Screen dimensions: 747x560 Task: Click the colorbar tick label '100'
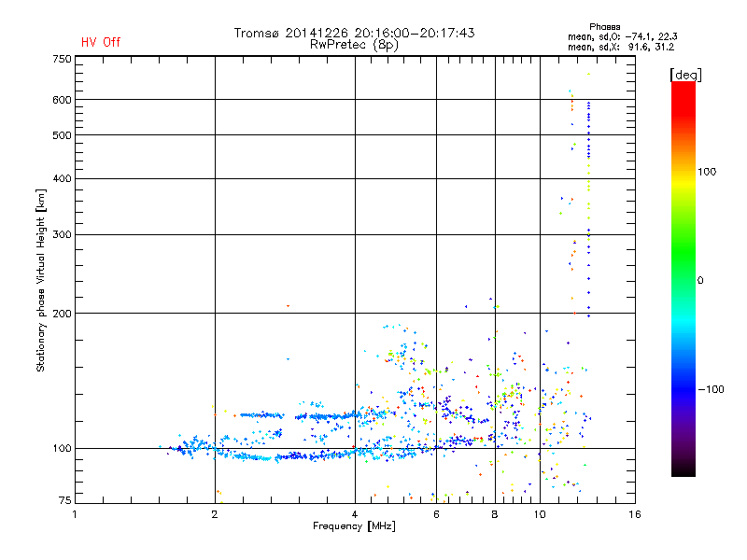tap(707, 172)
